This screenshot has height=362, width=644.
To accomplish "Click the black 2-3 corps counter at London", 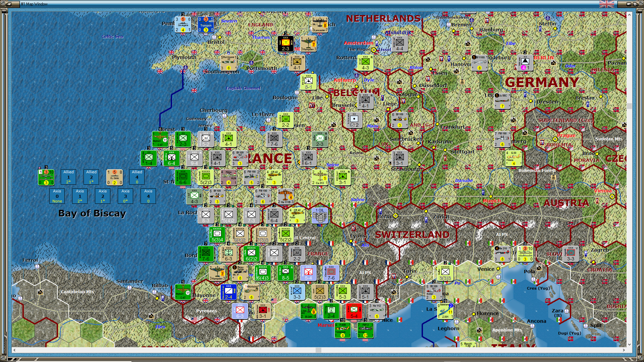I will 285,44.
